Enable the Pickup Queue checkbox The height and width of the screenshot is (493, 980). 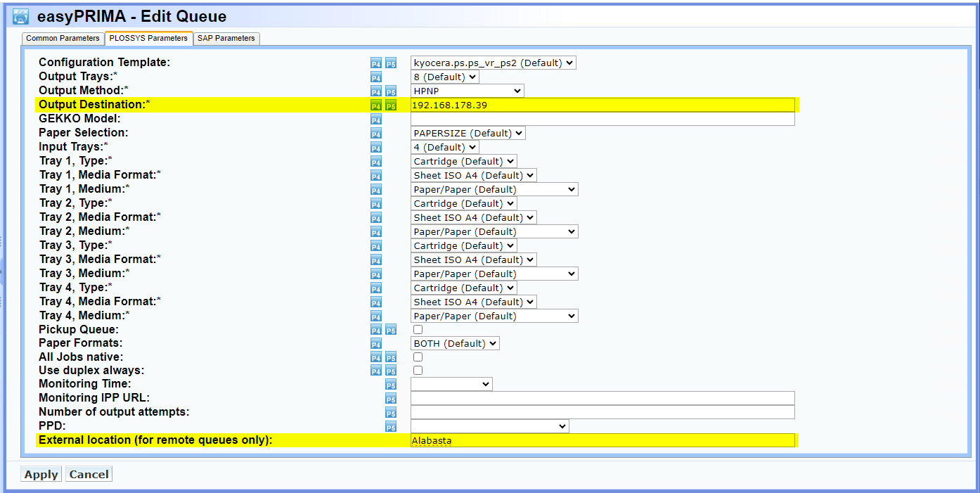pyautogui.click(x=418, y=329)
